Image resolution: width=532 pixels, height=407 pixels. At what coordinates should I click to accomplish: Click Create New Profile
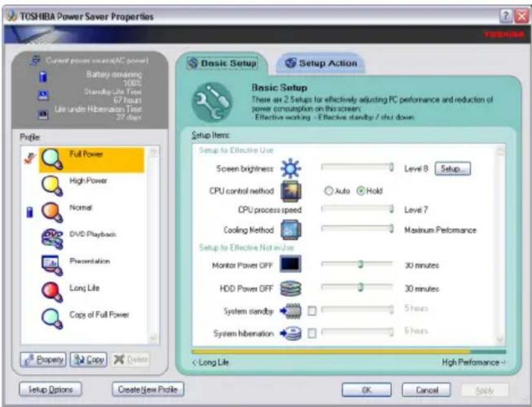tap(148, 389)
